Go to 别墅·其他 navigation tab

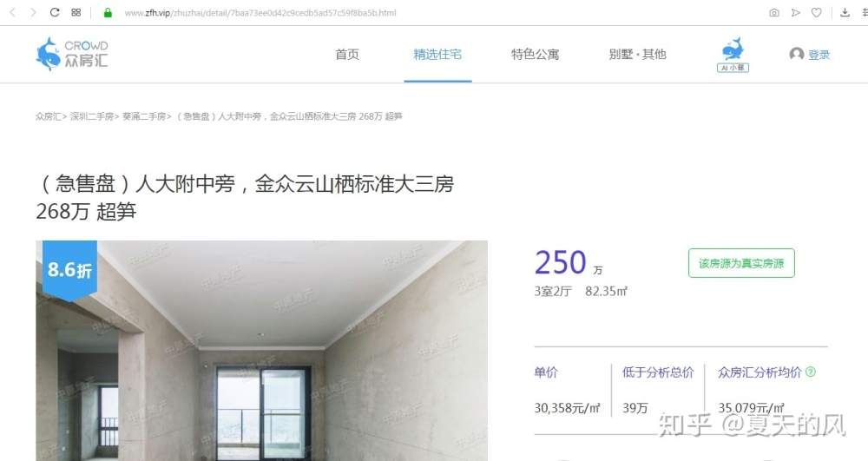pyautogui.click(x=638, y=54)
